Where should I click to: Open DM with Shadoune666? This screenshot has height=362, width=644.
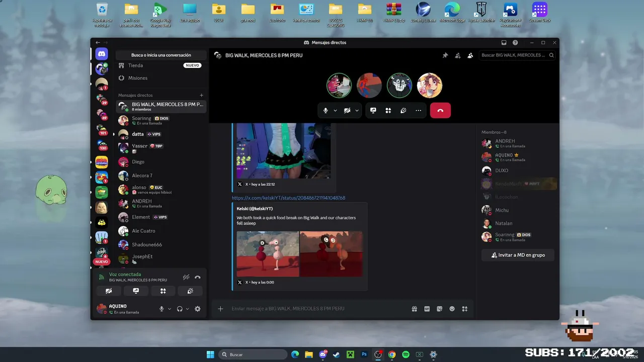coord(161,245)
